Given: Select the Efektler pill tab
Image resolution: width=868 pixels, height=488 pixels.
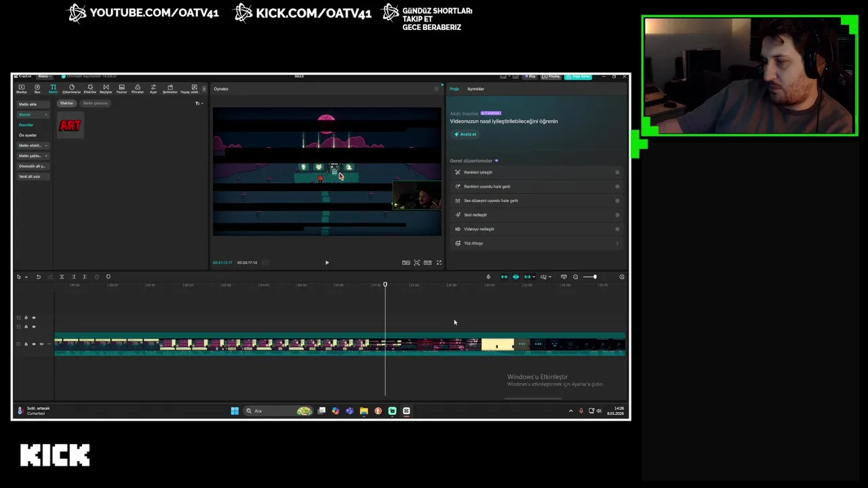Looking at the screenshot, I should point(66,103).
